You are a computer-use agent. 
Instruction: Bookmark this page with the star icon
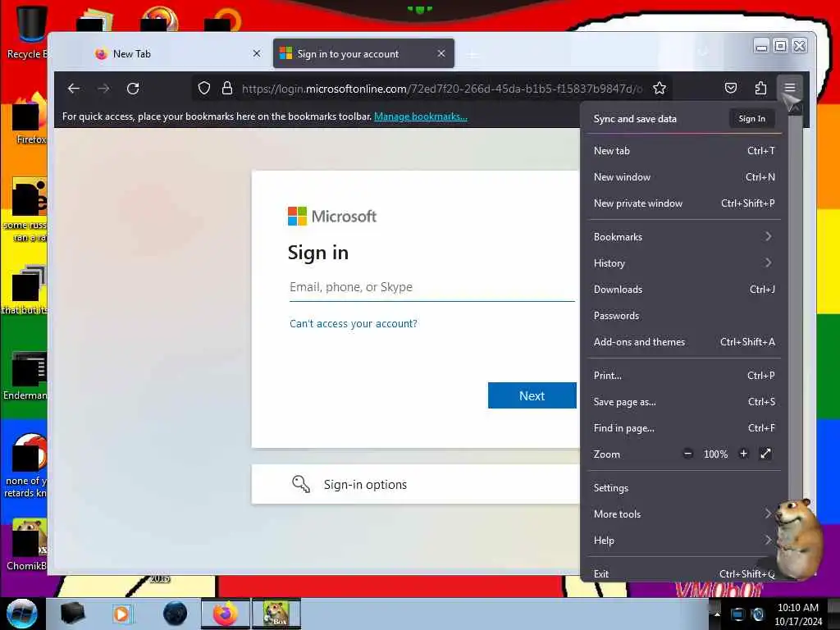(660, 89)
